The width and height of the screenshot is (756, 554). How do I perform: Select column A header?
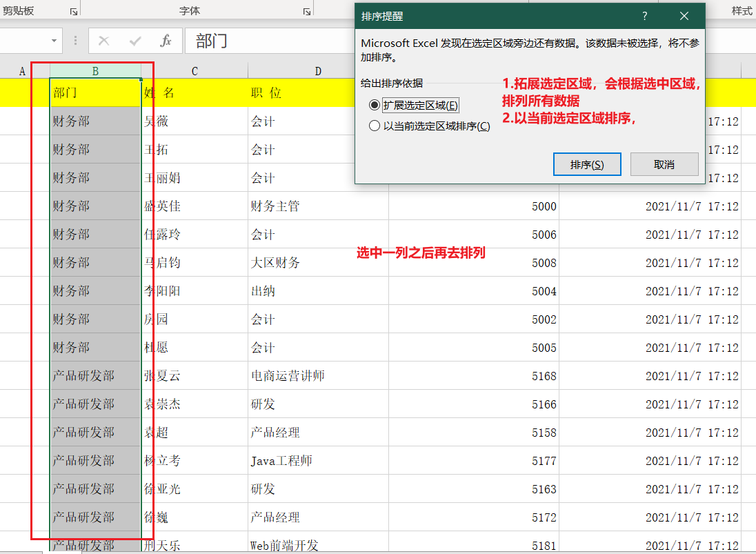click(22, 71)
